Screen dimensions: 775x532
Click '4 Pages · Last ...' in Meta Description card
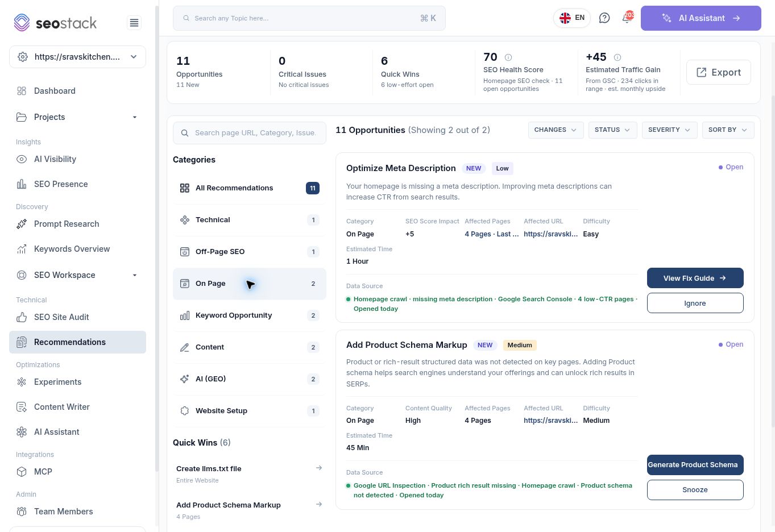[491, 234]
